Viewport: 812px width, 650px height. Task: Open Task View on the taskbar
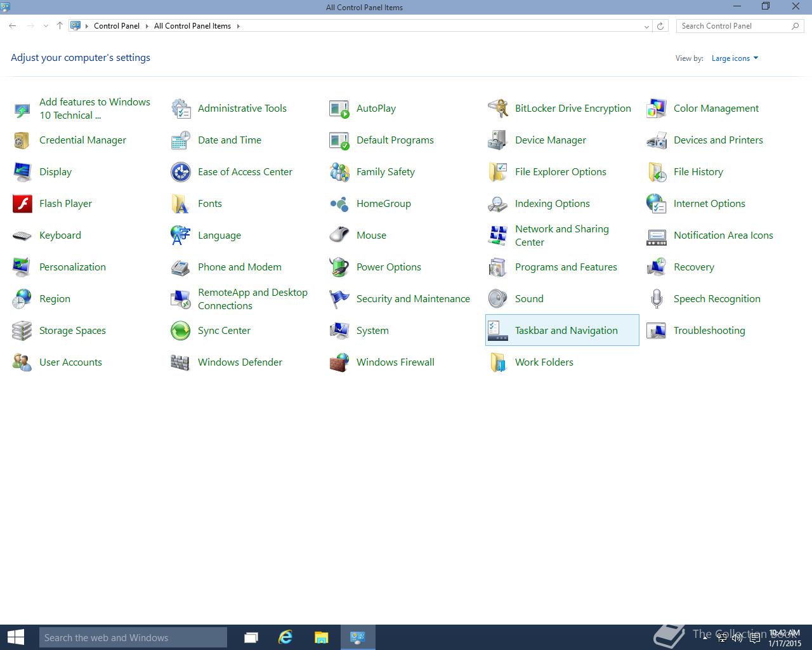pyautogui.click(x=251, y=637)
